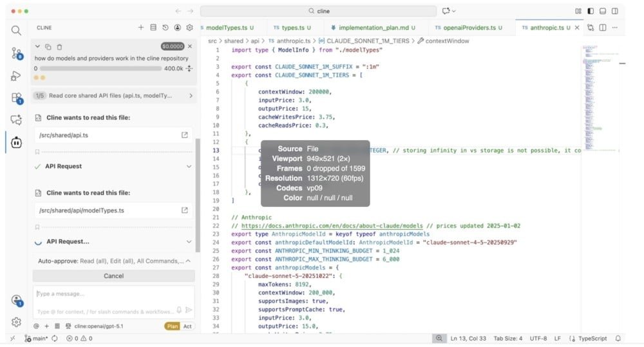644x347 pixels.
Task: Switch Cline to Act mode
Action: pos(187,326)
